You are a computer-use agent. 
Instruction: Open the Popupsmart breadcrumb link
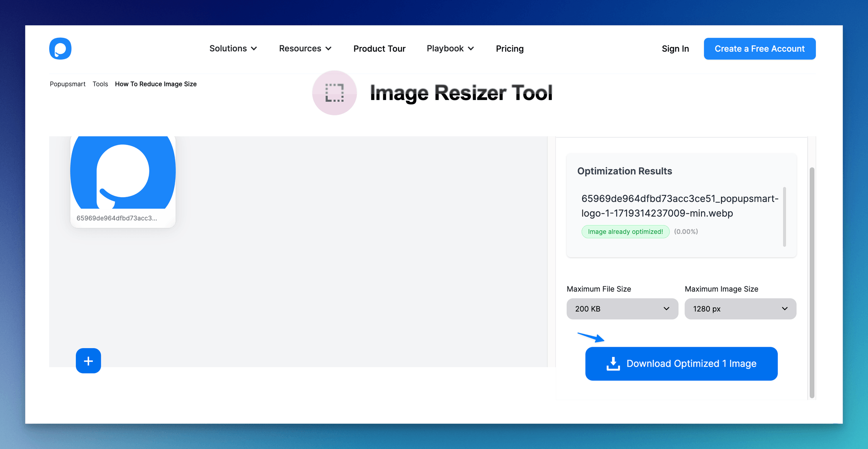68,84
